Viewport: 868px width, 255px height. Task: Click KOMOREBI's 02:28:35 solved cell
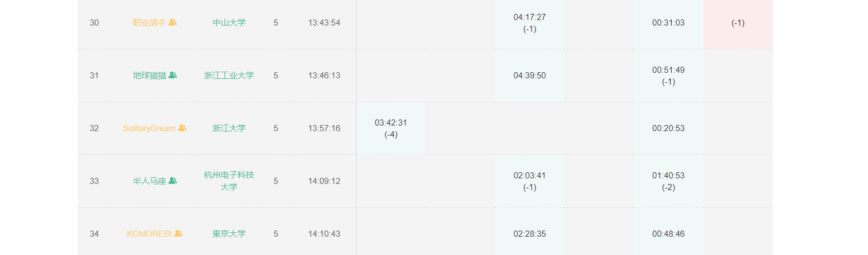(x=529, y=234)
